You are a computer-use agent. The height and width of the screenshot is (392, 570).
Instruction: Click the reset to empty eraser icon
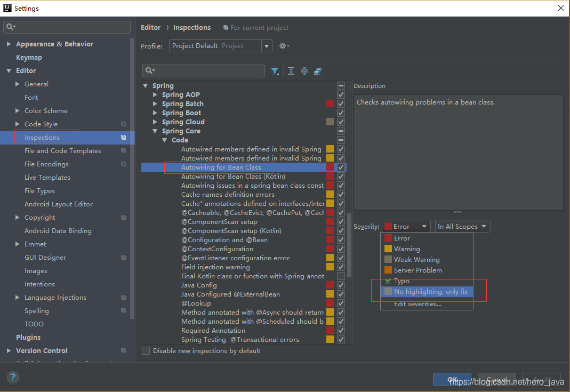(318, 71)
